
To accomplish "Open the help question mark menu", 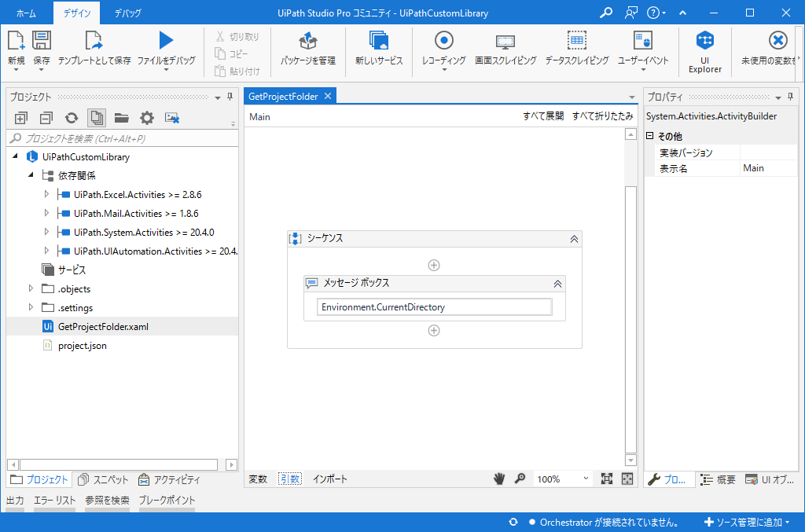I will [x=656, y=13].
